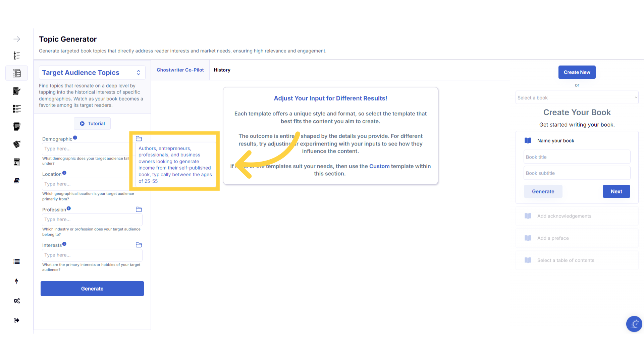Screen dimensions: 644x362
Task: Open the lightning bolt icon in sidebar
Action: (x=16, y=281)
